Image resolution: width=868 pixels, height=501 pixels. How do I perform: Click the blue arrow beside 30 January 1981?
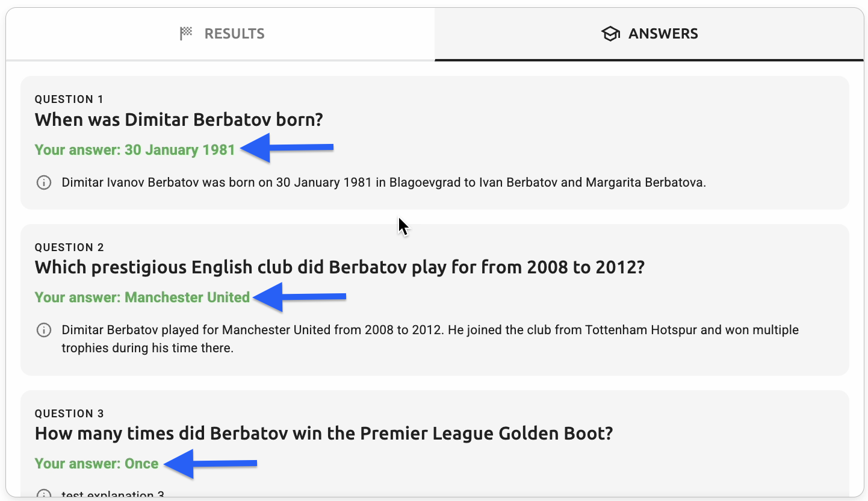tap(287, 148)
